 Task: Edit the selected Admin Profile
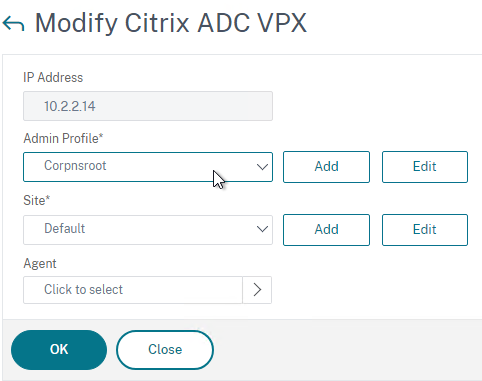click(x=425, y=167)
